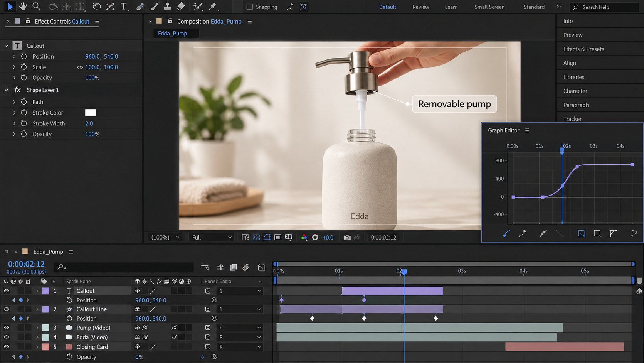Open the Edda_Pump timeline panel menu

click(71, 252)
